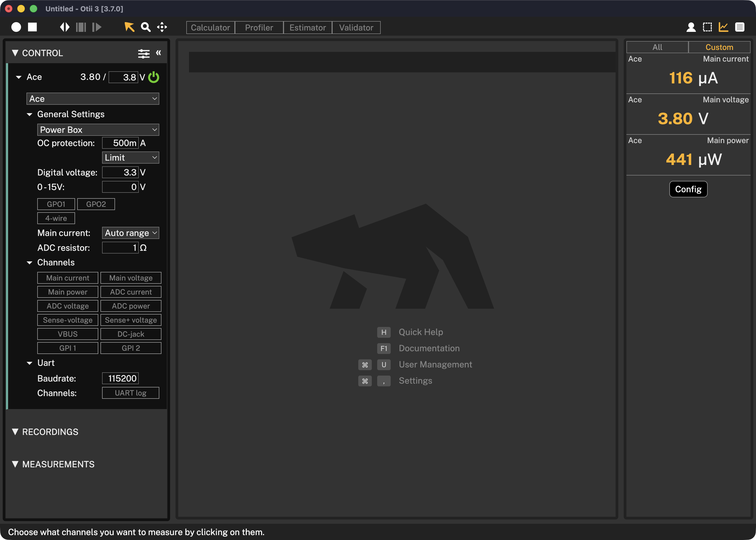Image resolution: width=756 pixels, height=540 pixels.
Task: Stop recording with the square button
Action: tap(32, 27)
